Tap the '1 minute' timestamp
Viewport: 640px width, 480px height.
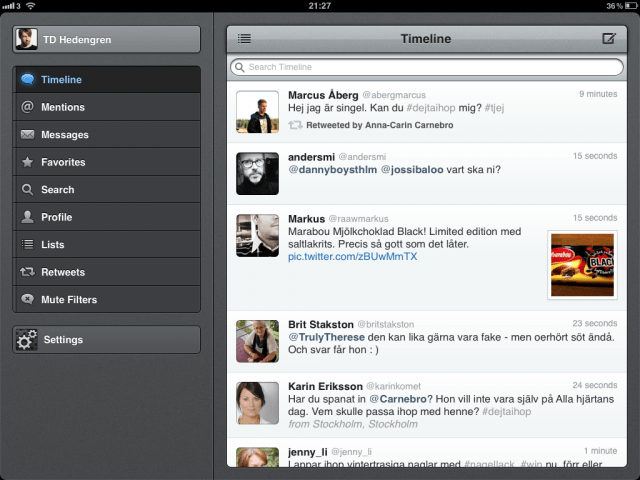(x=600, y=451)
